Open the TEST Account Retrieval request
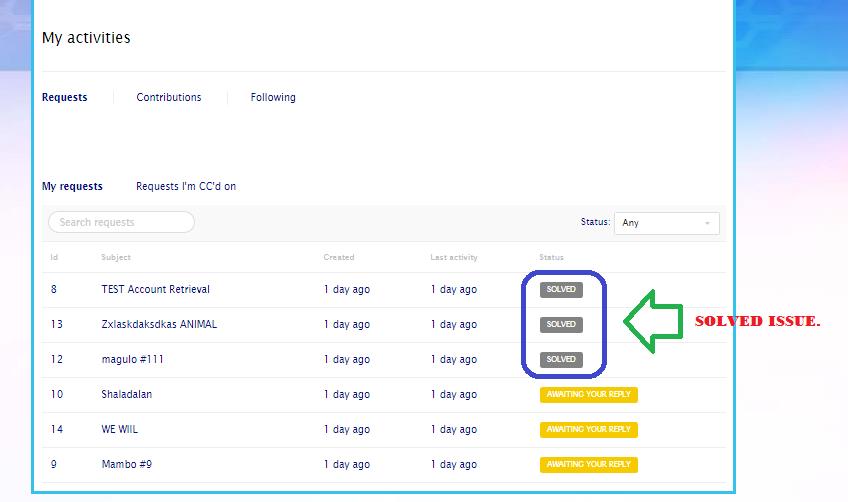Image resolution: width=848 pixels, height=502 pixels. click(x=155, y=289)
